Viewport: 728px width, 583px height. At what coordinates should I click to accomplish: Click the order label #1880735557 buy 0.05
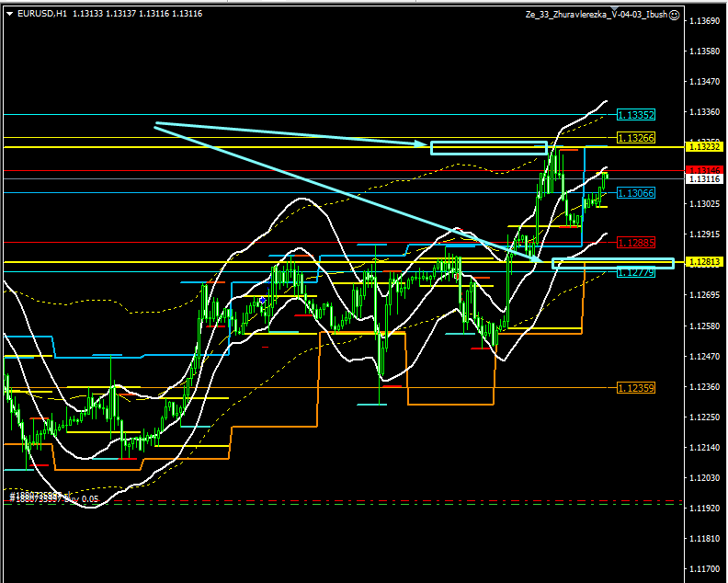pyautogui.click(x=54, y=498)
